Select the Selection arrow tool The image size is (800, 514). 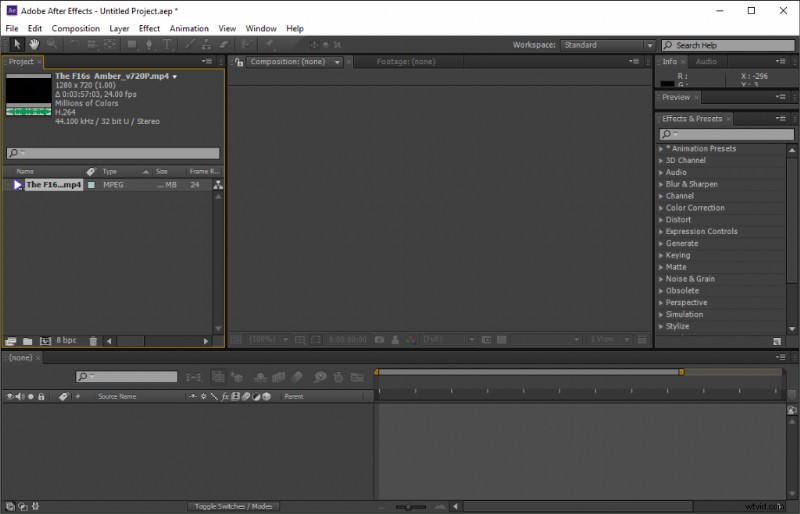17,44
